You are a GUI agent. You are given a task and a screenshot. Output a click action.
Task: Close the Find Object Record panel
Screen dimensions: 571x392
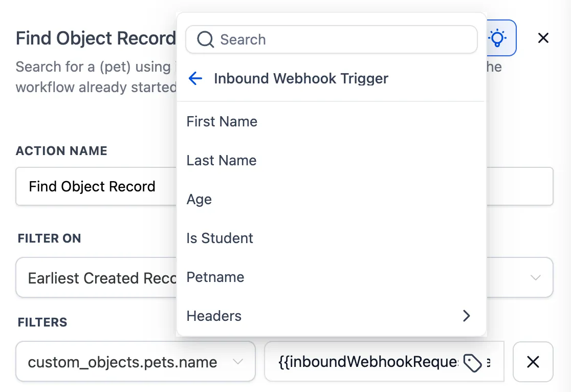tap(543, 38)
